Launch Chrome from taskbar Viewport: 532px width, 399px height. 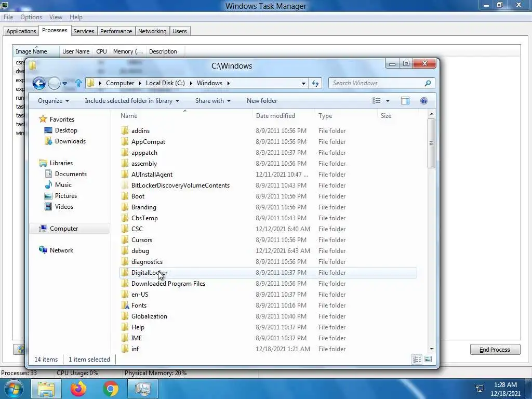[111, 389]
